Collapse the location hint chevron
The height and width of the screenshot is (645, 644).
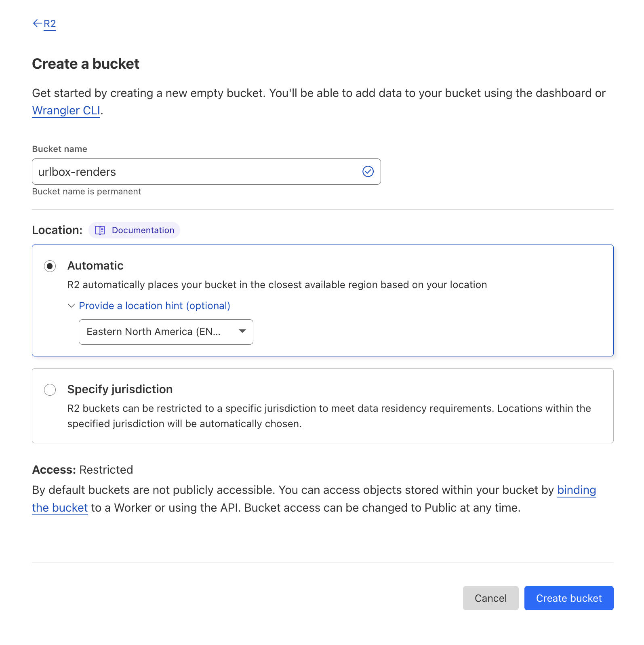click(x=72, y=306)
